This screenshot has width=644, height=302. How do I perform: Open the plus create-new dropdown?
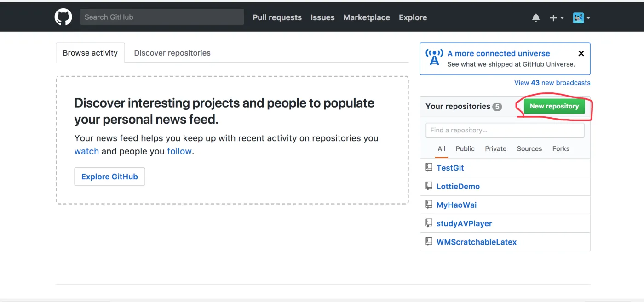click(557, 17)
